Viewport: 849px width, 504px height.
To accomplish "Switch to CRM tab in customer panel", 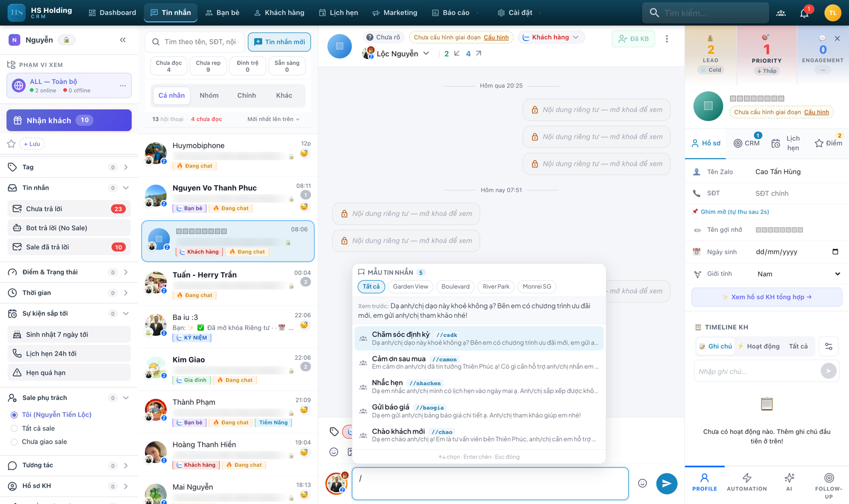I will (747, 143).
